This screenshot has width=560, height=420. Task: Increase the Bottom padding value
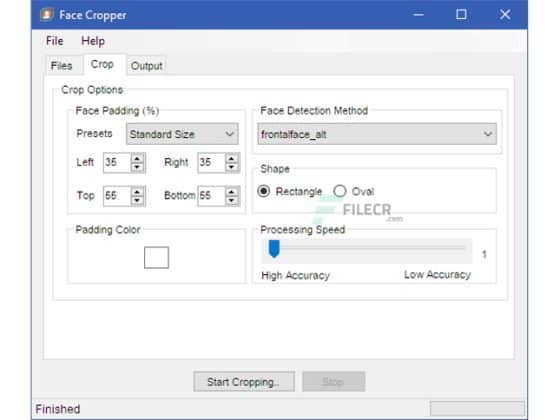click(x=232, y=191)
